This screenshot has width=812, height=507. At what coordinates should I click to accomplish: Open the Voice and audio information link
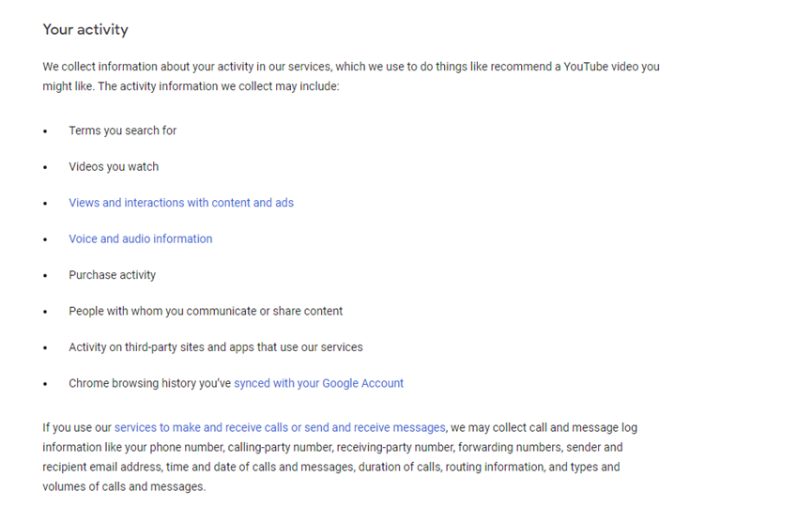140,238
